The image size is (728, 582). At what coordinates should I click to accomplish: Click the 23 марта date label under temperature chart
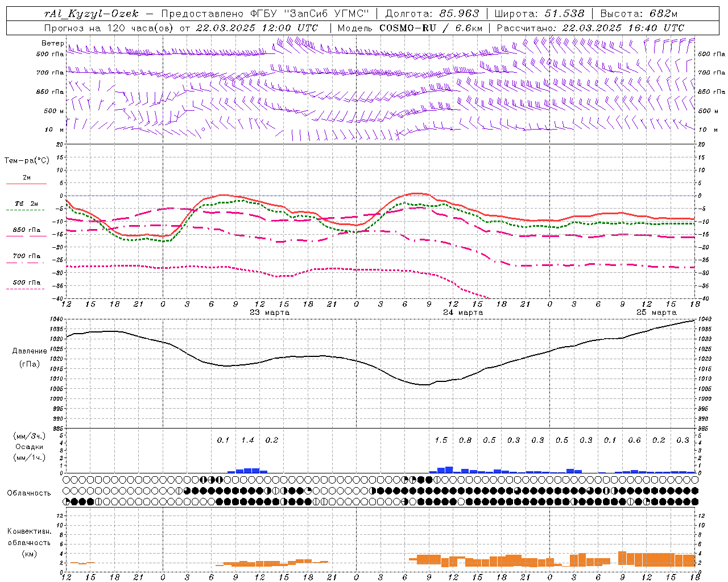point(270,313)
